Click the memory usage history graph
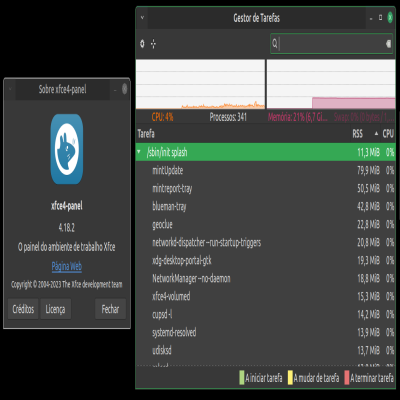 click(331, 84)
